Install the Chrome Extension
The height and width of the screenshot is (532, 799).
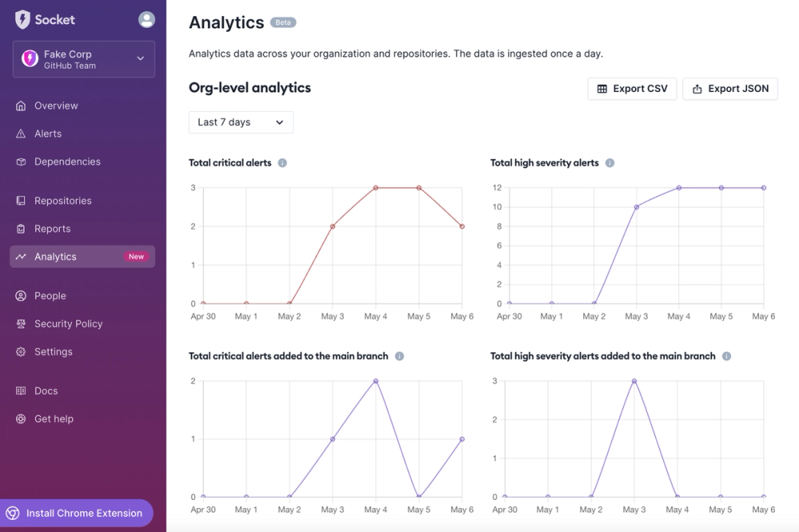tap(78, 513)
